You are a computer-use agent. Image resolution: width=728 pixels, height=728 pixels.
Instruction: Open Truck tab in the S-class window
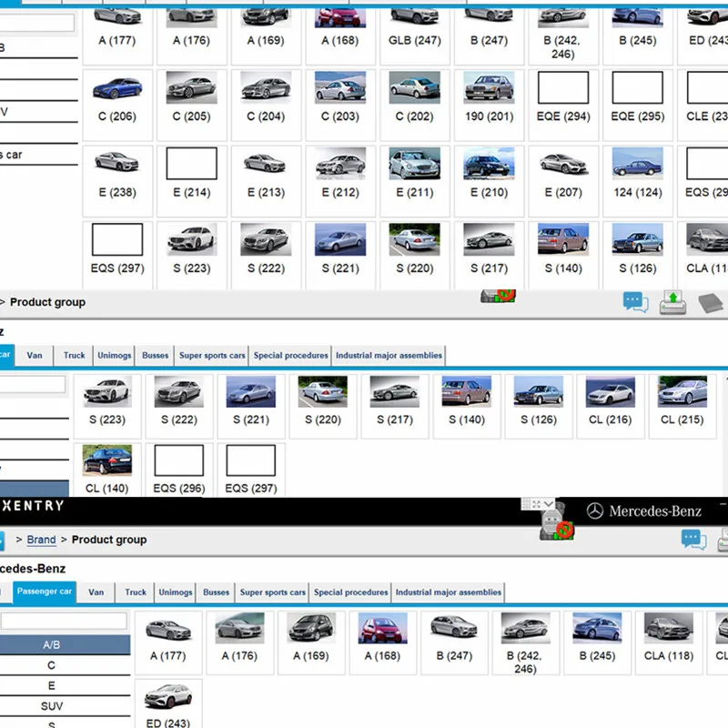(x=74, y=356)
